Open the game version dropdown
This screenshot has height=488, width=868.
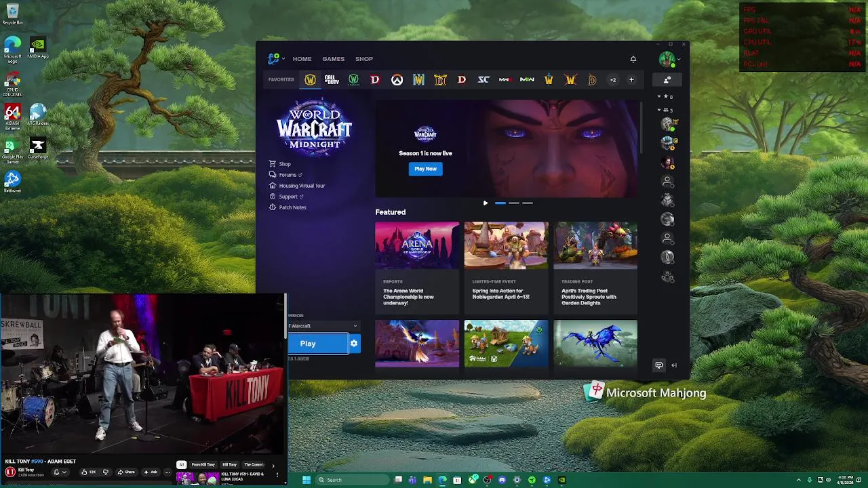click(x=323, y=326)
